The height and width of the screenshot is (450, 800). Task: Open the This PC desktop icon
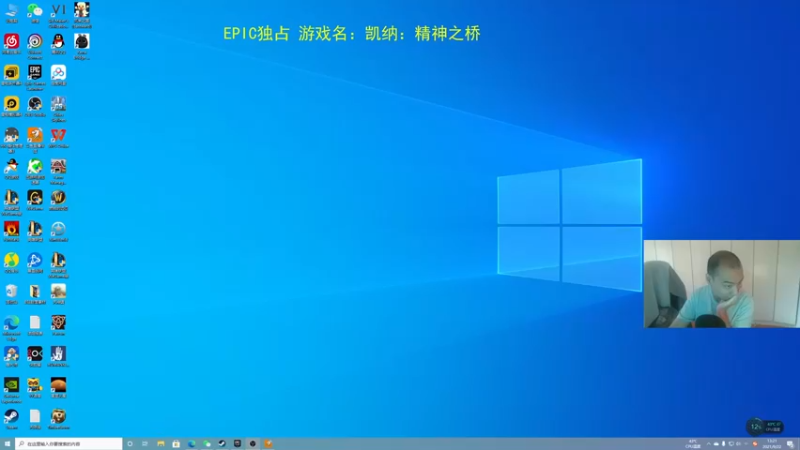[11, 12]
